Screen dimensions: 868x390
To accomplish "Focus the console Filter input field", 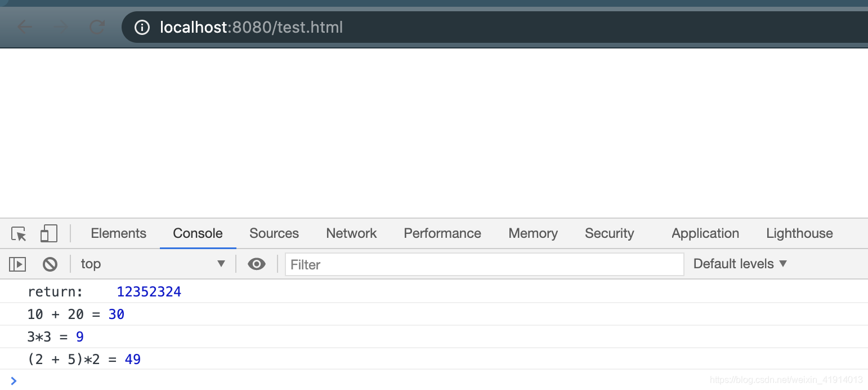I will [x=484, y=264].
